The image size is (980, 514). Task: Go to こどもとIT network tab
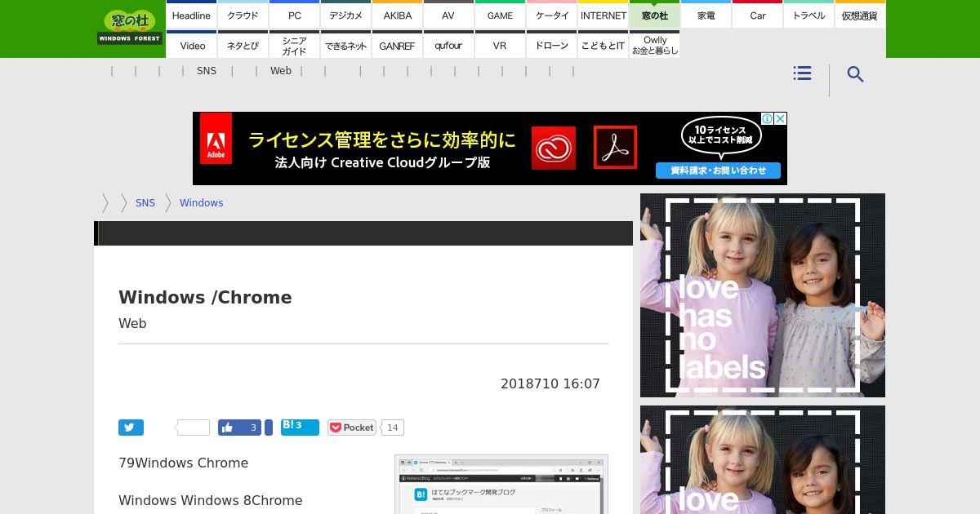coord(603,45)
